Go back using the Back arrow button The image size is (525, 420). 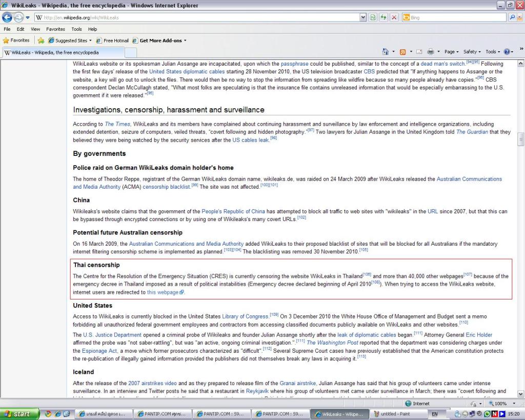pyautogui.click(x=7, y=17)
